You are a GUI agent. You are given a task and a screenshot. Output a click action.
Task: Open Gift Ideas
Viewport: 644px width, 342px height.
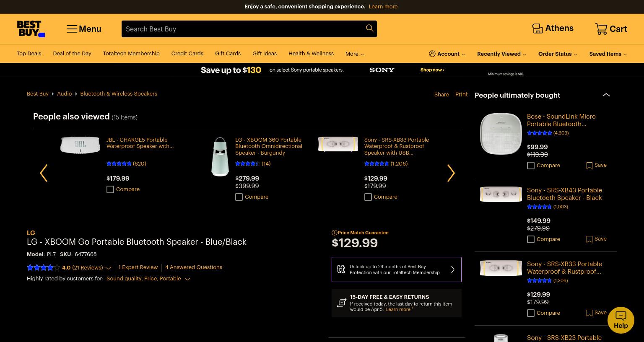coord(265,53)
